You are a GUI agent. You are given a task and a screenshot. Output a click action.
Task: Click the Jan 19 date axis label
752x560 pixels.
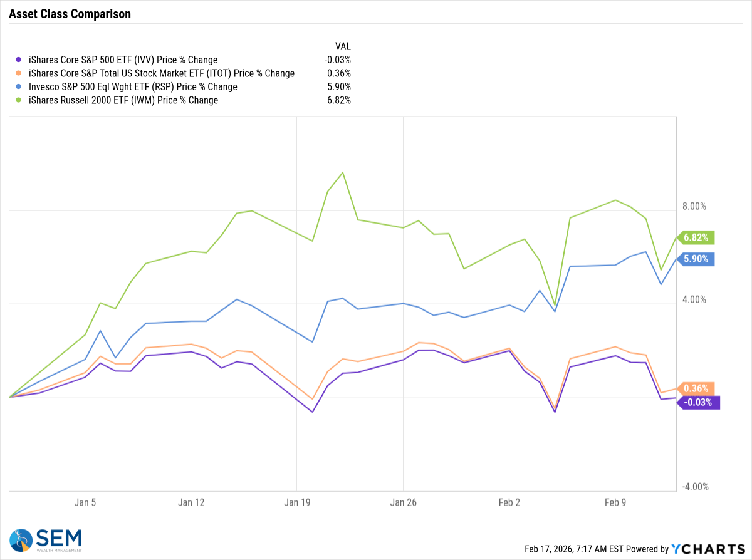tap(297, 502)
